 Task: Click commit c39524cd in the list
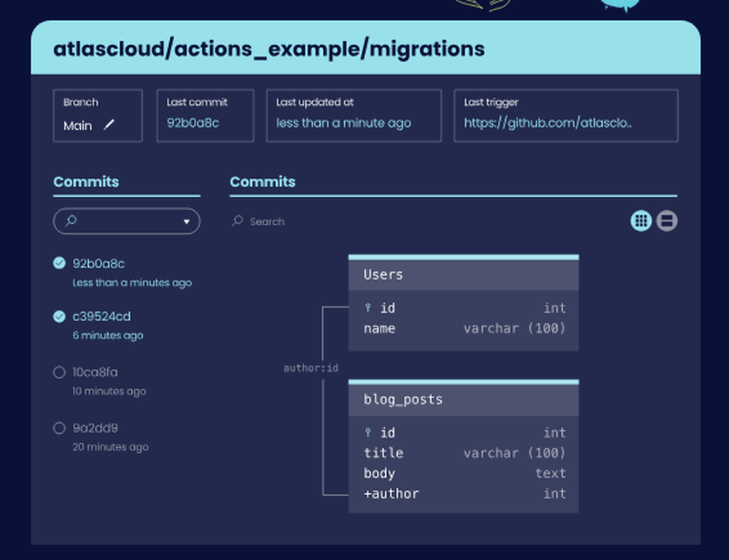coord(101,316)
